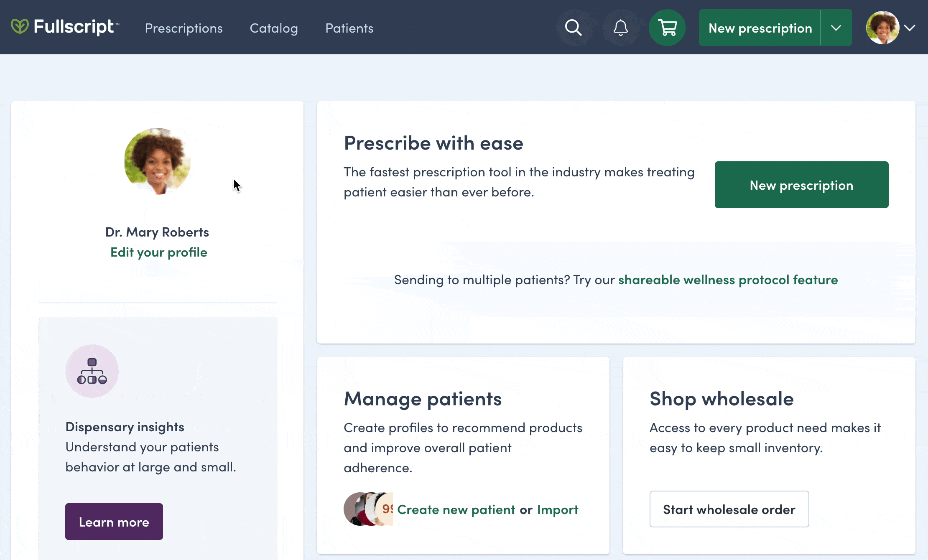The image size is (928, 560).
Task: Open the Prescriptions menu
Action: tap(184, 28)
